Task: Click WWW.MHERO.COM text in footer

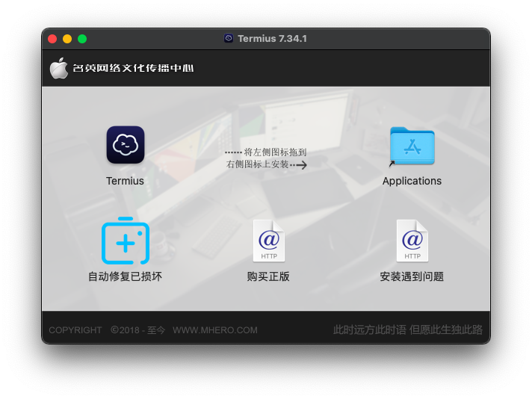Action: point(215,330)
